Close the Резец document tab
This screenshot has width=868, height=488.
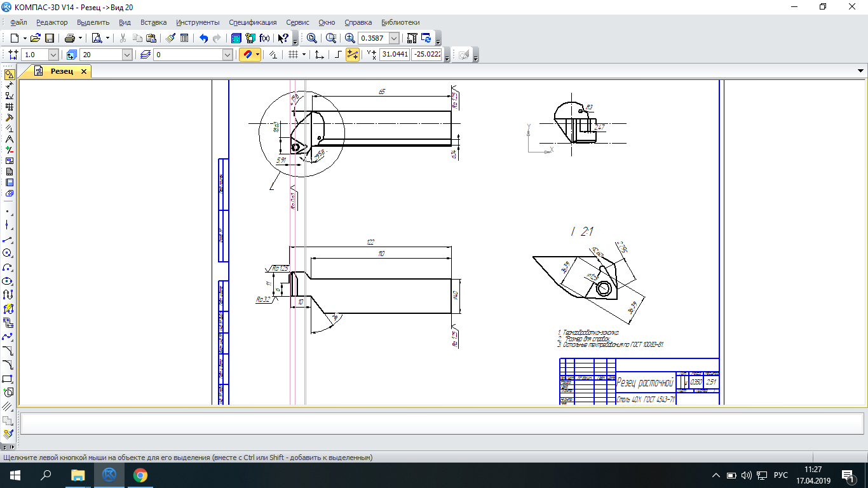point(83,71)
